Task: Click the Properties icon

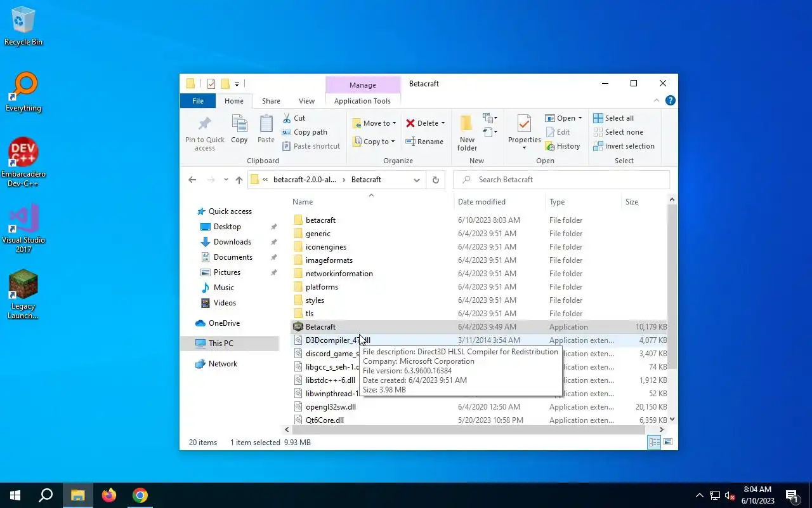Action: 524,124
